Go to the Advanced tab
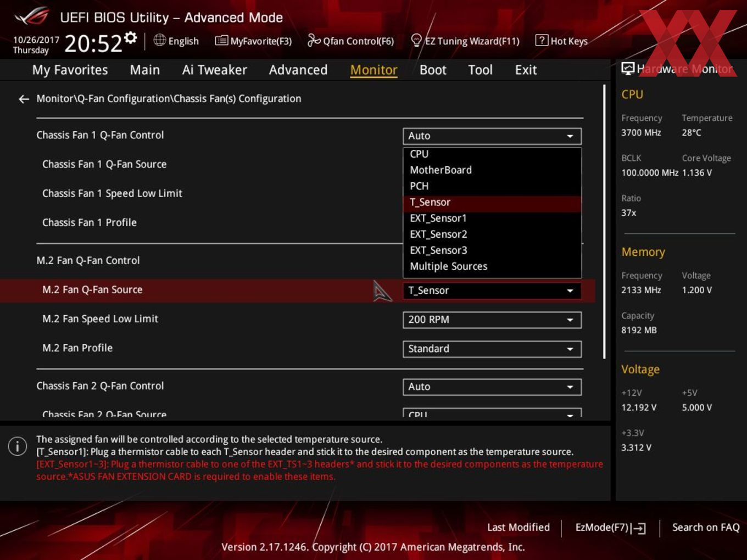Image resolution: width=747 pixels, height=560 pixels. tap(298, 70)
